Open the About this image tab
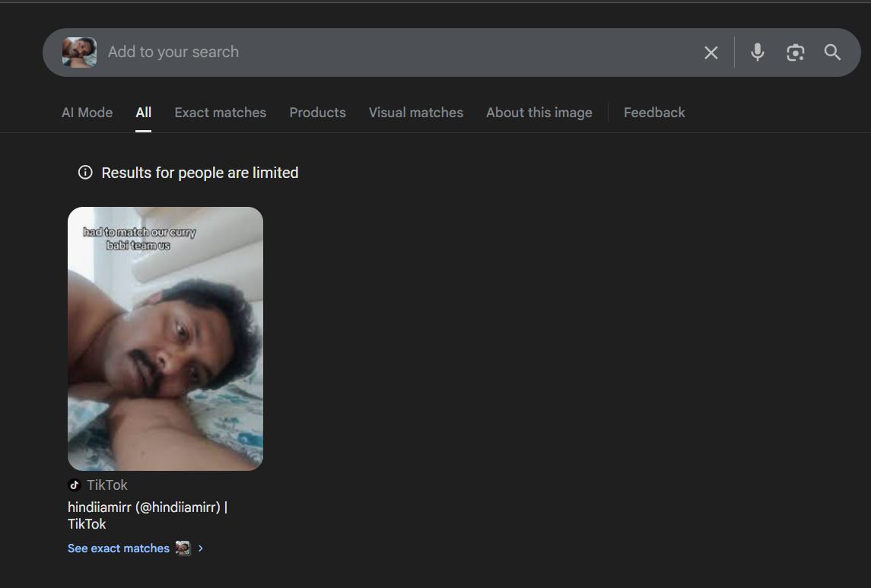 (x=539, y=113)
